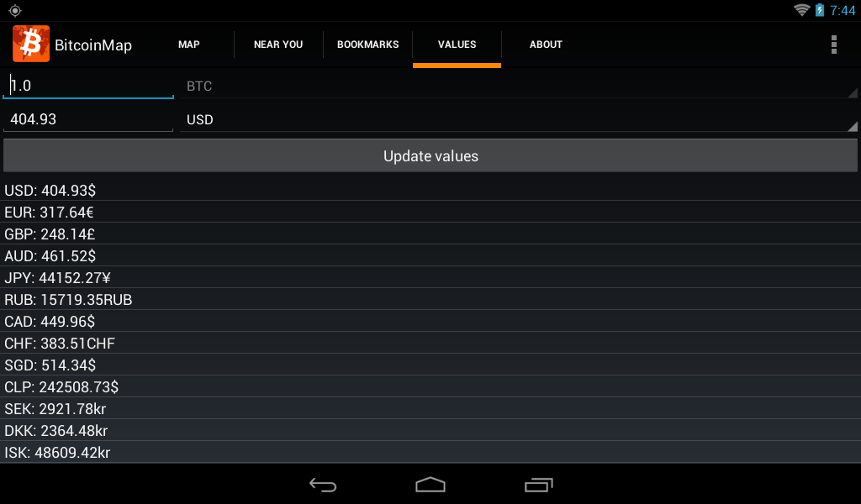861x504 pixels.
Task: Focus the 1.0 BTC amount field
Action: click(88, 86)
